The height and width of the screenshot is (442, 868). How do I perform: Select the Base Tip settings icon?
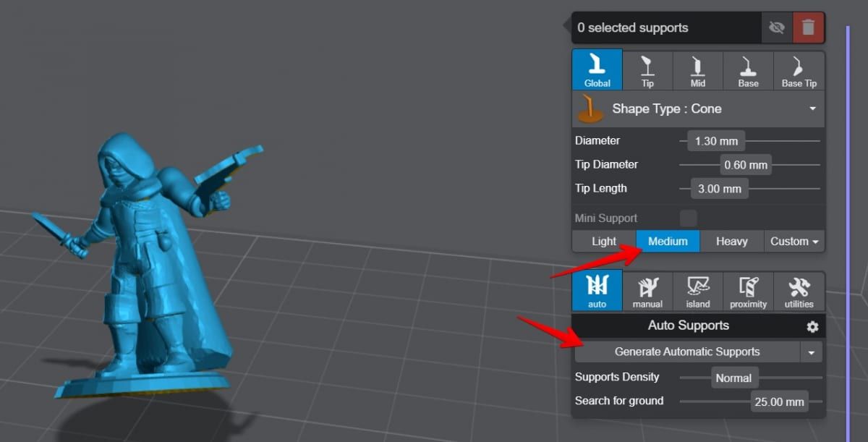799,69
